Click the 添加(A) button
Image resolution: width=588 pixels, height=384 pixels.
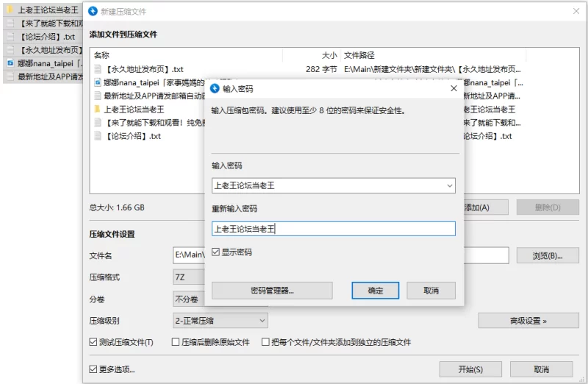click(486, 207)
